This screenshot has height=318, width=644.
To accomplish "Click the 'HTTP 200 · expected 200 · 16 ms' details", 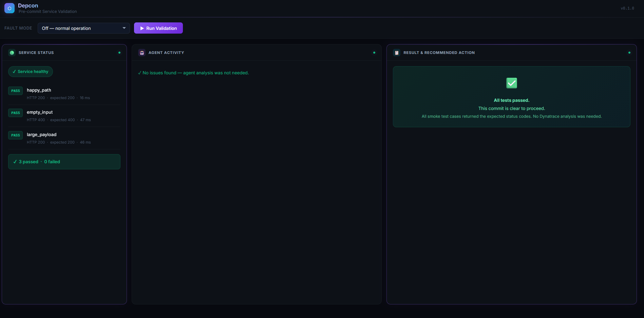I will point(58,98).
